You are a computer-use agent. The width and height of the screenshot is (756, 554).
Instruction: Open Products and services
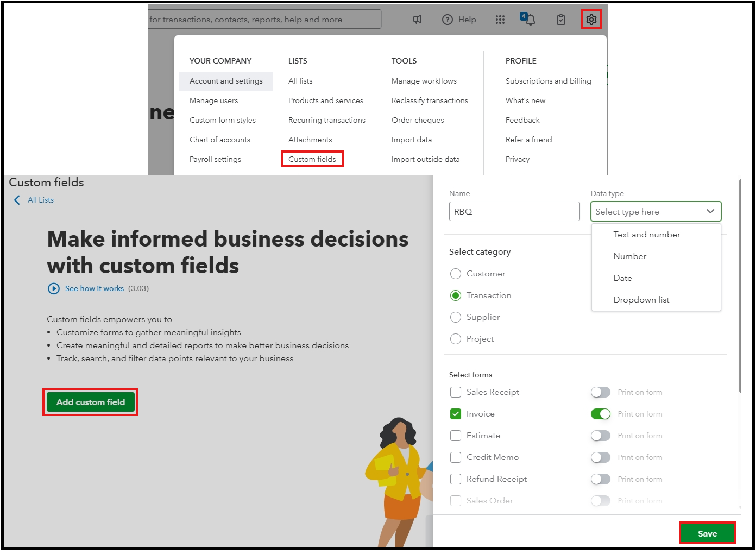(326, 100)
